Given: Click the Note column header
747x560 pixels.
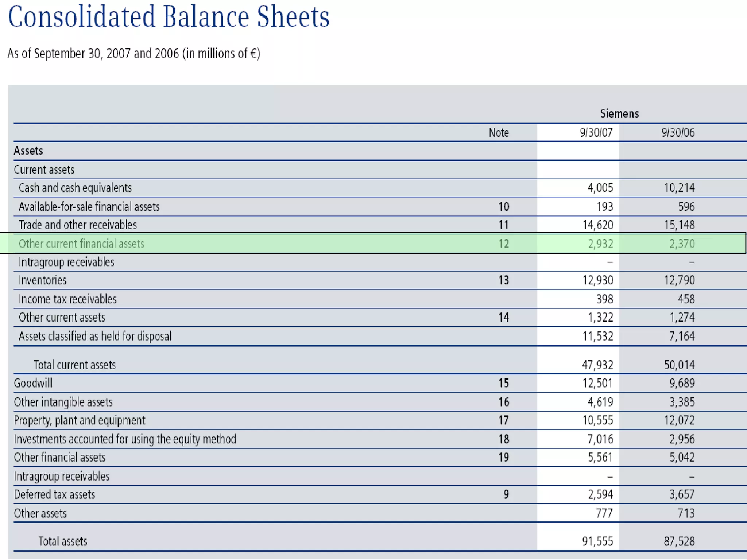Looking at the screenshot, I should 498,132.
